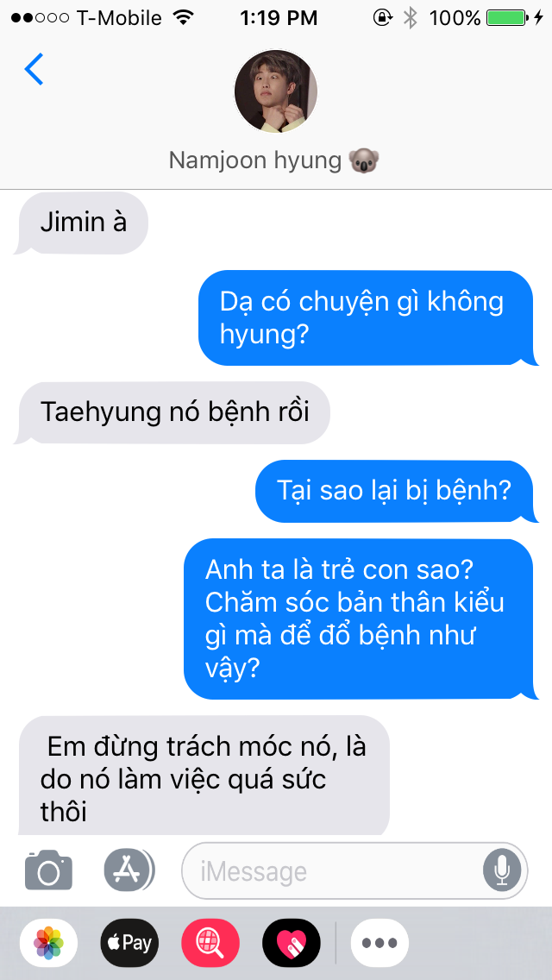Tap the Namjoon hyung contact name
This screenshot has height=980, width=552.
[x=274, y=160]
